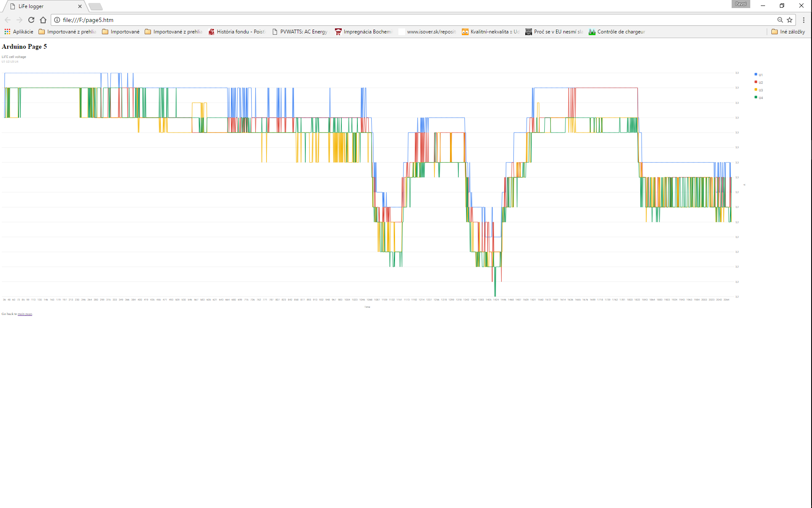Open the zoom magnifier icon in address bar
The width and height of the screenshot is (812, 508).
point(780,20)
